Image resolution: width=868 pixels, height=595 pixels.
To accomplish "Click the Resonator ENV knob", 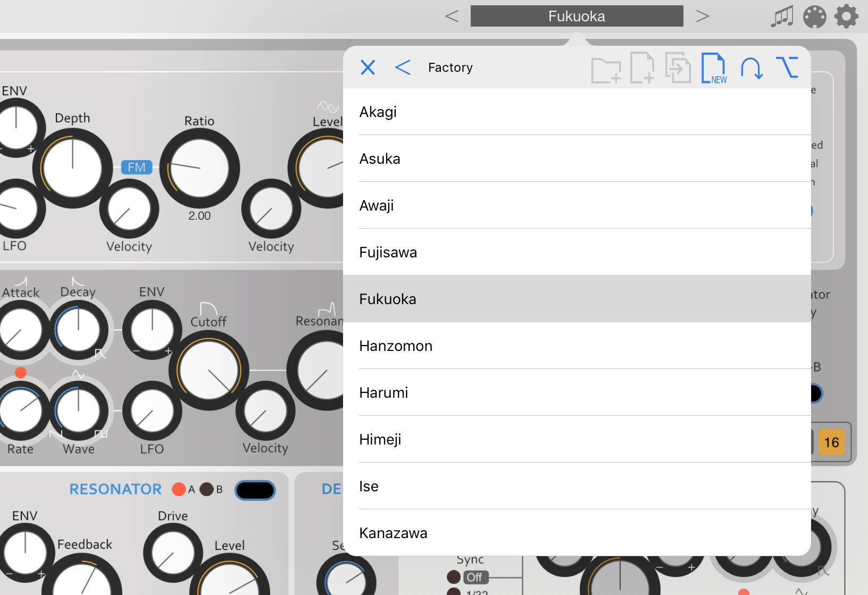I will [24, 553].
